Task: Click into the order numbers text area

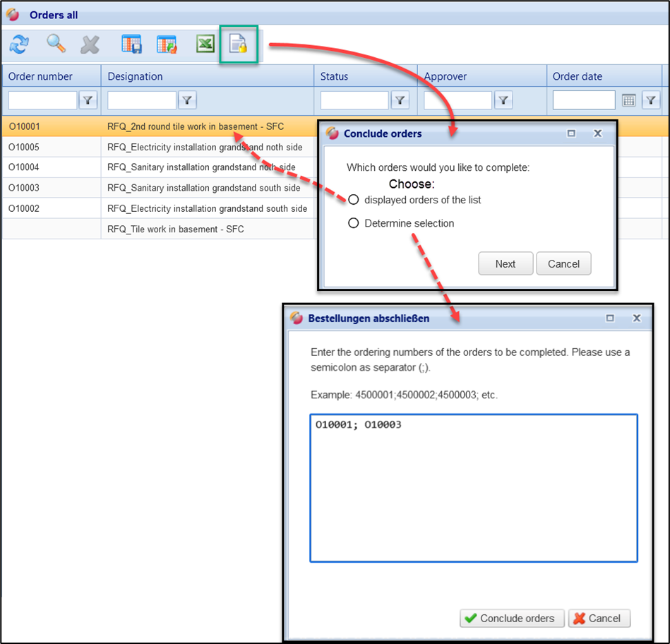Action: pyautogui.click(x=473, y=494)
